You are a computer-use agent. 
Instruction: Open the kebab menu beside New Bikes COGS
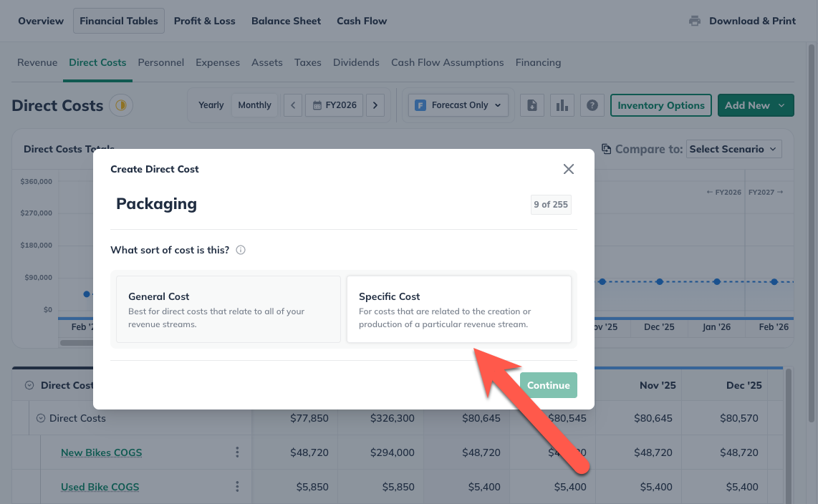[x=237, y=452]
